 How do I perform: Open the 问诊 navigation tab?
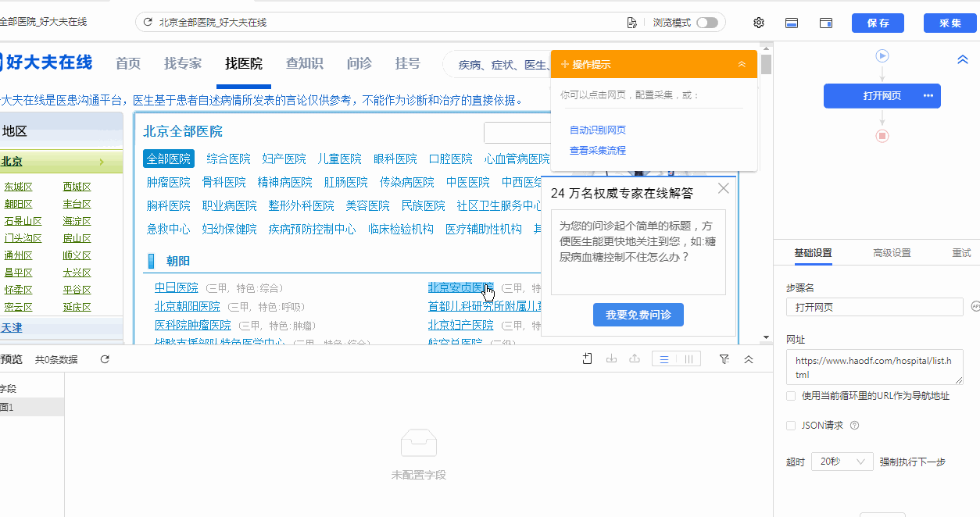tap(359, 63)
